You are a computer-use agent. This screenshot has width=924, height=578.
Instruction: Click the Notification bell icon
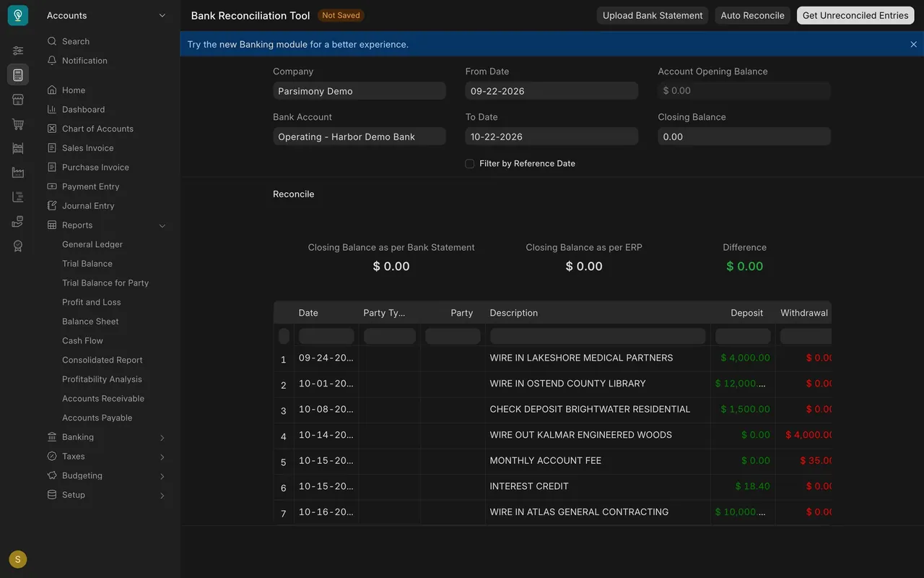pos(52,61)
